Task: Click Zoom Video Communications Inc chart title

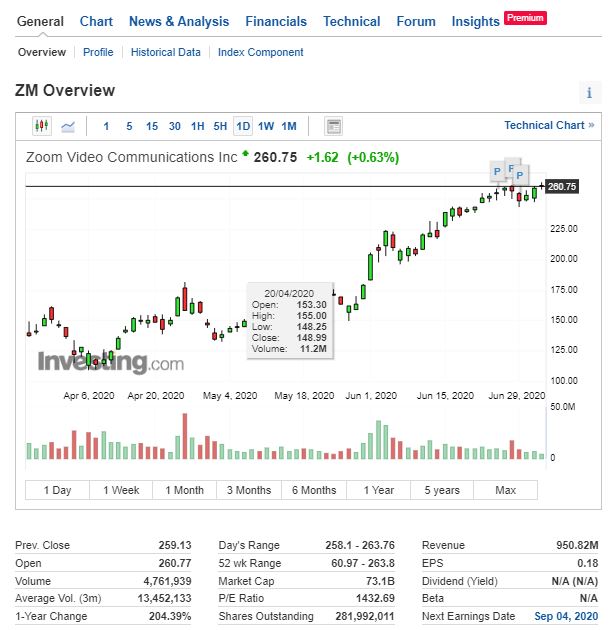Action: coord(132,157)
